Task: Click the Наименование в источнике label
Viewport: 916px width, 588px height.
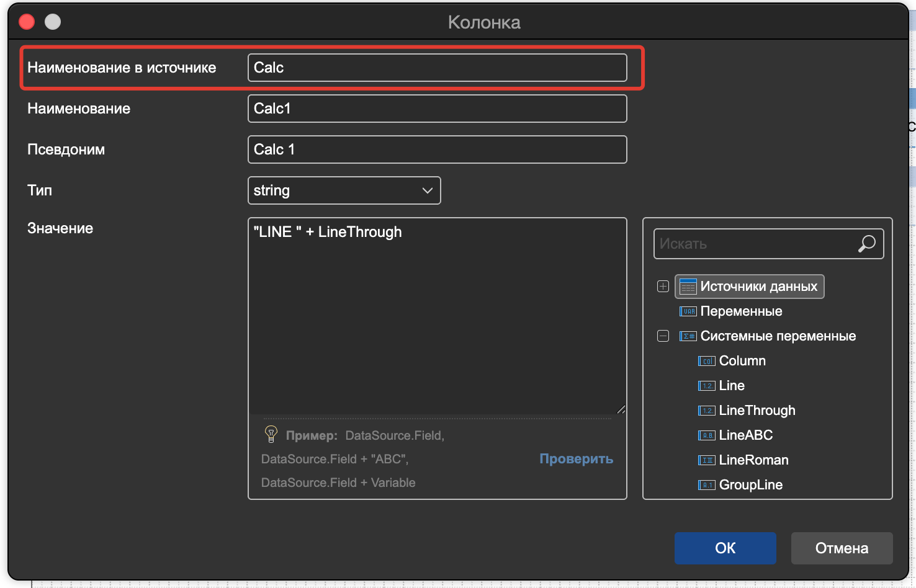Action: click(122, 68)
